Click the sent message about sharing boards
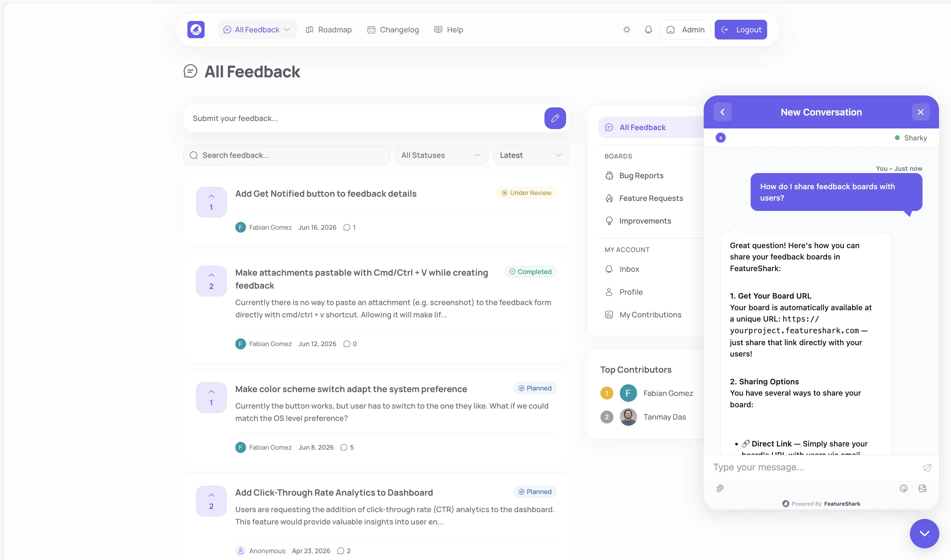The image size is (951, 560). point(836,192)
